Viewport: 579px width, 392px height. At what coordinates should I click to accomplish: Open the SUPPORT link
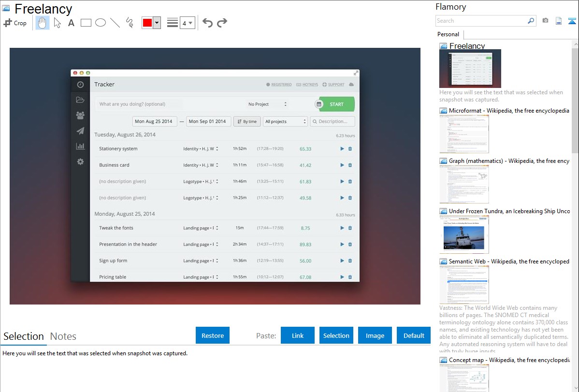pyautogui.click(x=333, y=85)
